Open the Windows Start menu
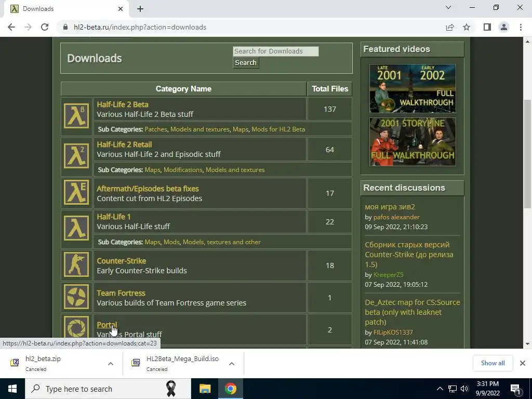The width and height of the screenshot is (532, 399). 12,389
